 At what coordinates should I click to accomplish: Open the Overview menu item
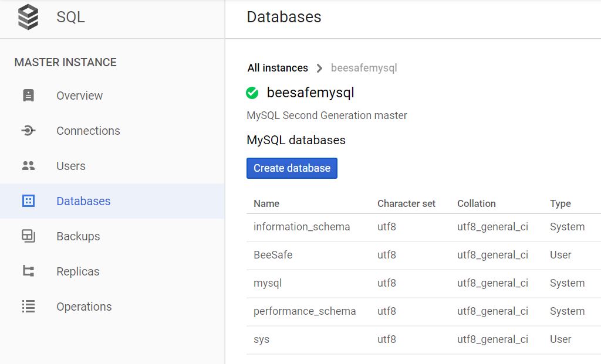click(x=79, y=96)
